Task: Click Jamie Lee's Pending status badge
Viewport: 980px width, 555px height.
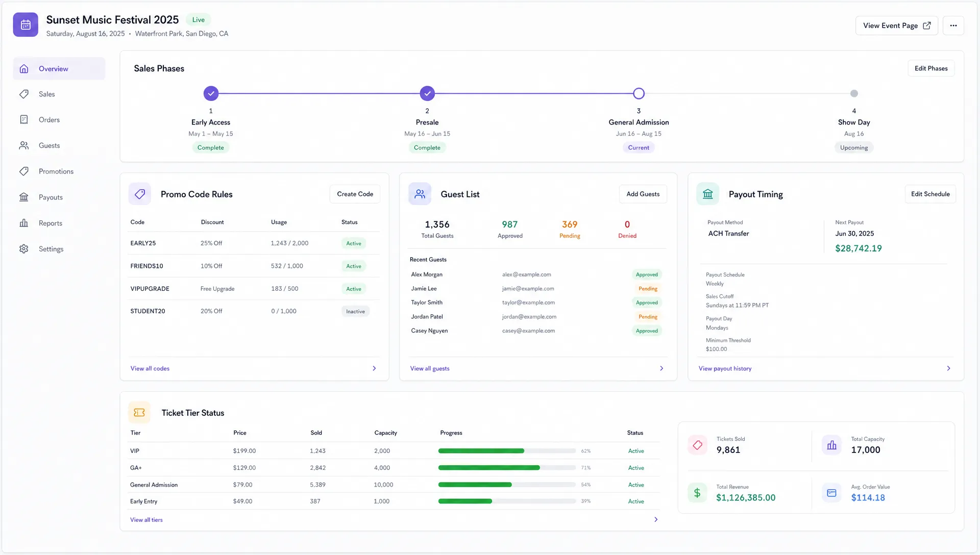Action: 648,289
